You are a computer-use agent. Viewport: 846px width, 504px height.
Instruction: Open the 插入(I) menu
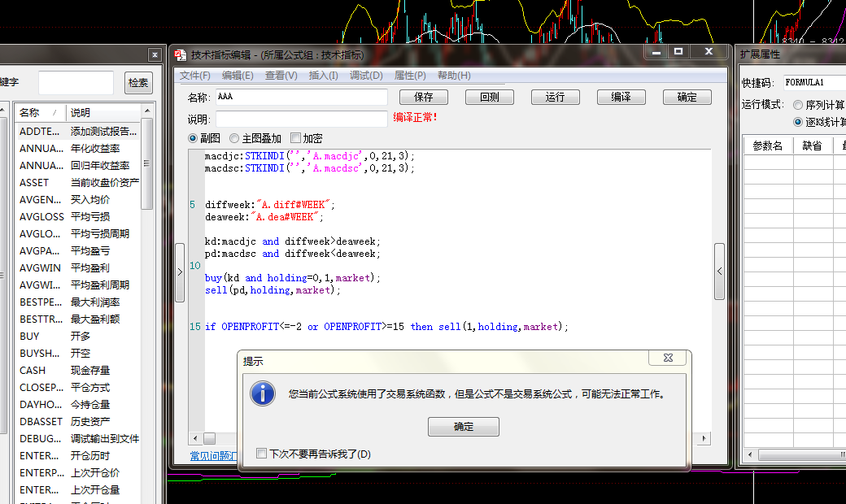(x=323, y=76)
